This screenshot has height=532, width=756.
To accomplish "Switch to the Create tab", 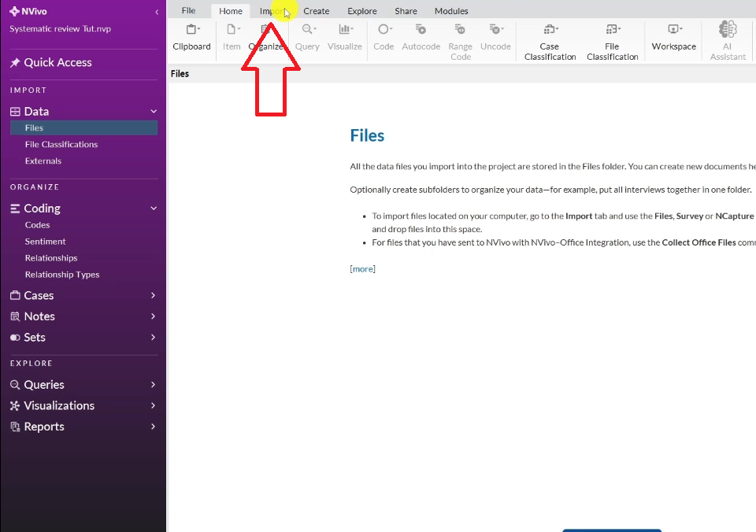I will click(317, 10).
